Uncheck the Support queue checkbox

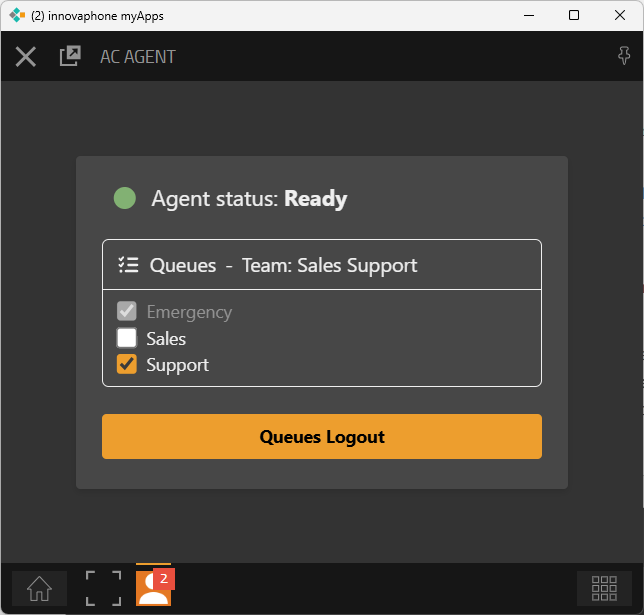click(x=127, y=364)
